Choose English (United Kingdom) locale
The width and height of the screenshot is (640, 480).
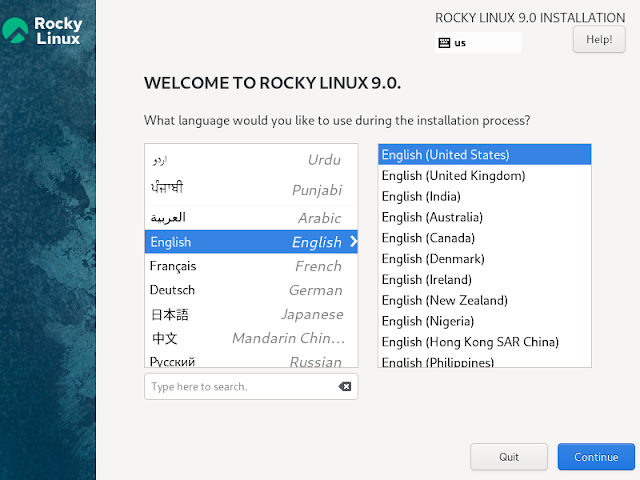click(x=484, y=176)
